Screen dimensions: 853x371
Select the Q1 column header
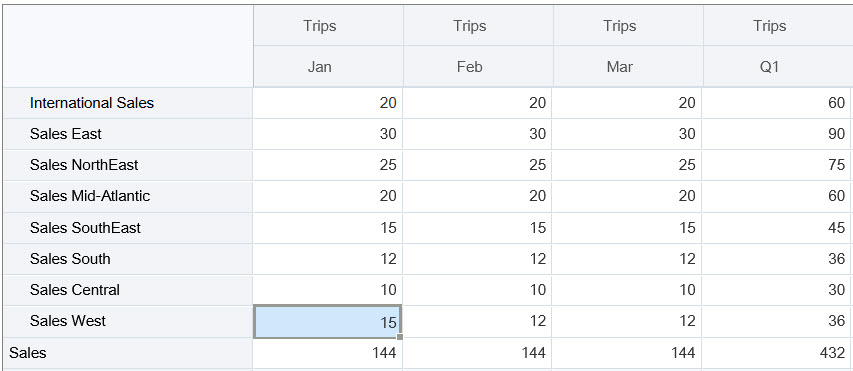point(778,66)
